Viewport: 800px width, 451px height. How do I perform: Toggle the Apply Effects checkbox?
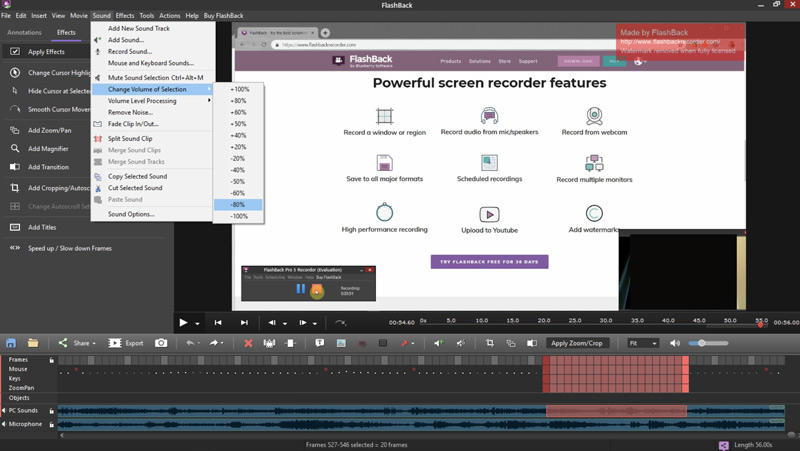(x=15, y=52)
